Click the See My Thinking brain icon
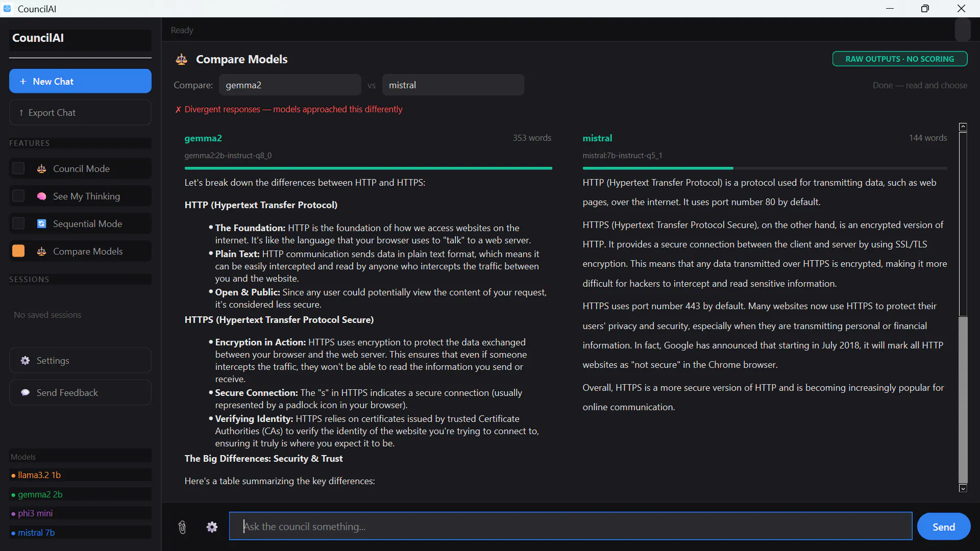Viewport: 980px width, 551px height. (42, 196)
